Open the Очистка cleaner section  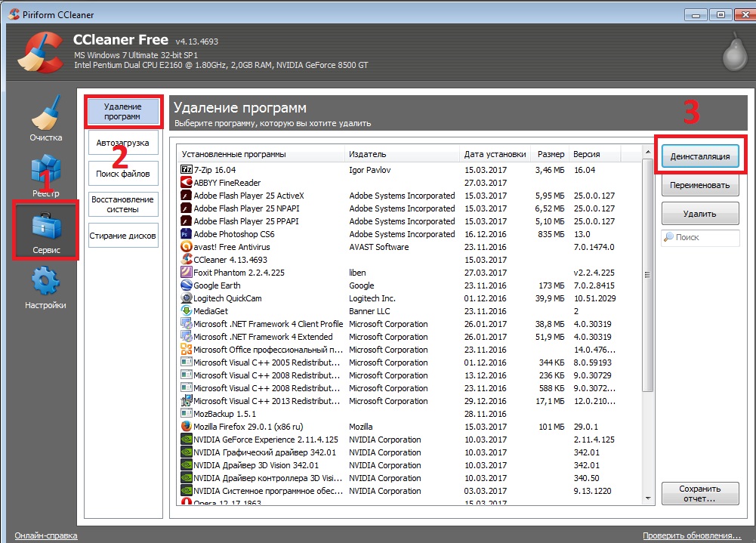pyautogui.click(x=46, y=118)
